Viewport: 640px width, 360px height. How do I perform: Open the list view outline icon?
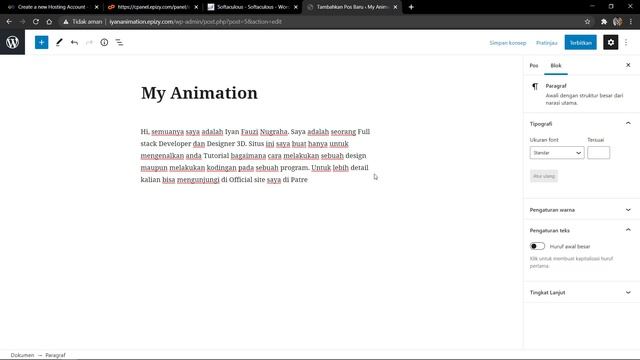click(x=119, y=42)
